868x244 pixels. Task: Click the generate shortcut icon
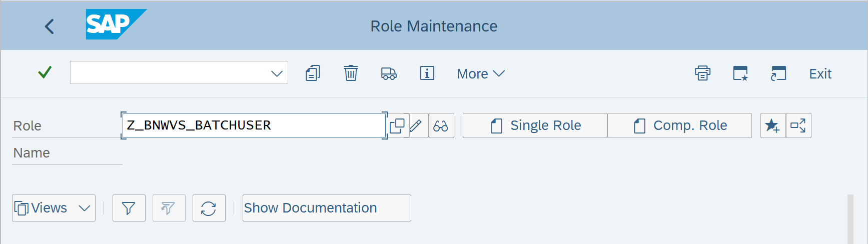point(778,73)
